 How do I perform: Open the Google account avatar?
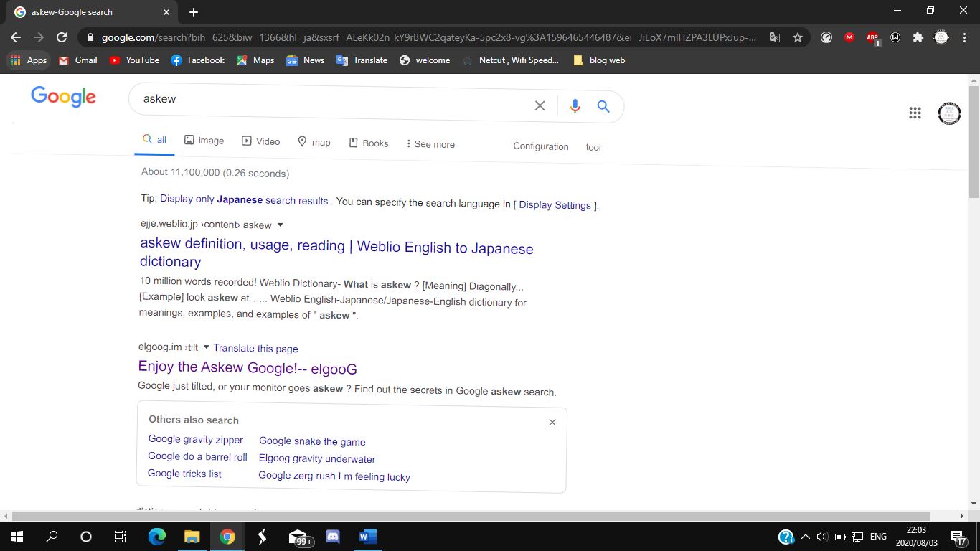[x=949, y=113]
